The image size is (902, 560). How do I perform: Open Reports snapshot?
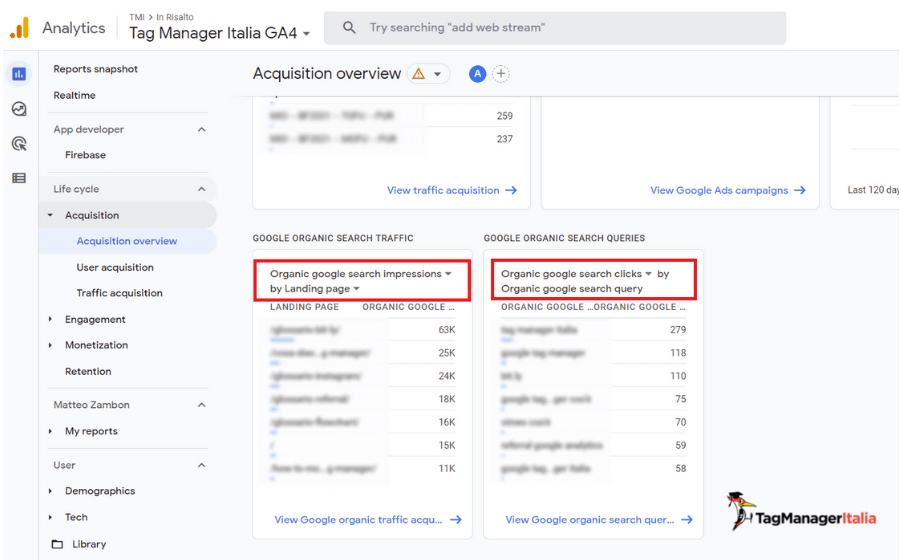(x=95, y=69)
